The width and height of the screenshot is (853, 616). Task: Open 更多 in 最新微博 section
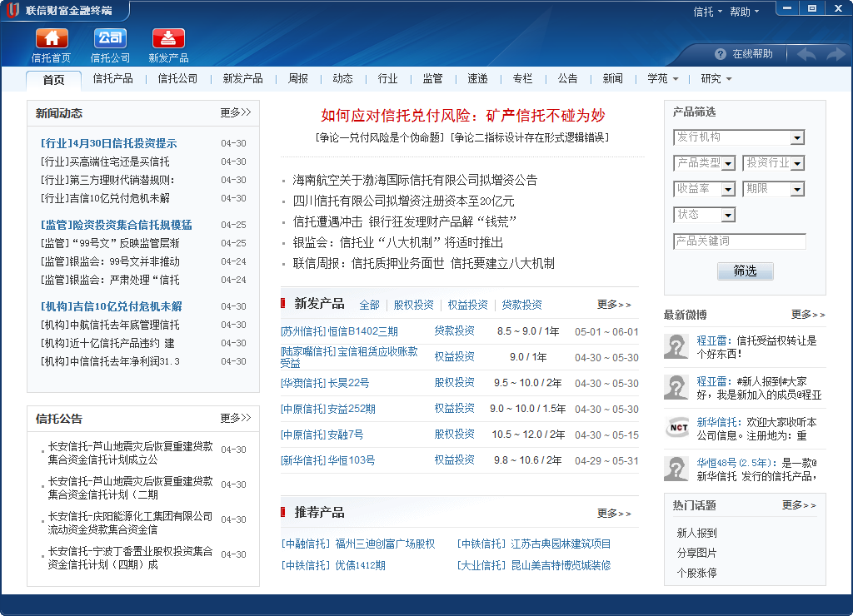click(x=808, y=315)
